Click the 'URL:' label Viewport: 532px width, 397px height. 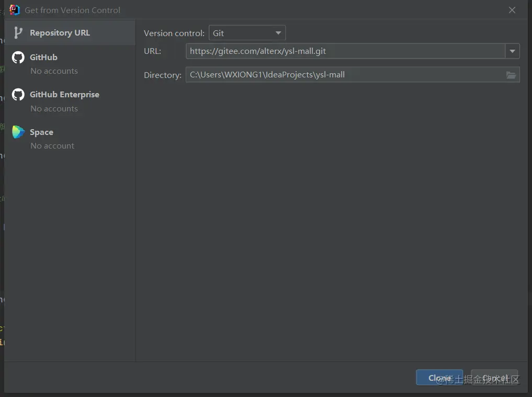pyautogui.click(x=152, y=51)
